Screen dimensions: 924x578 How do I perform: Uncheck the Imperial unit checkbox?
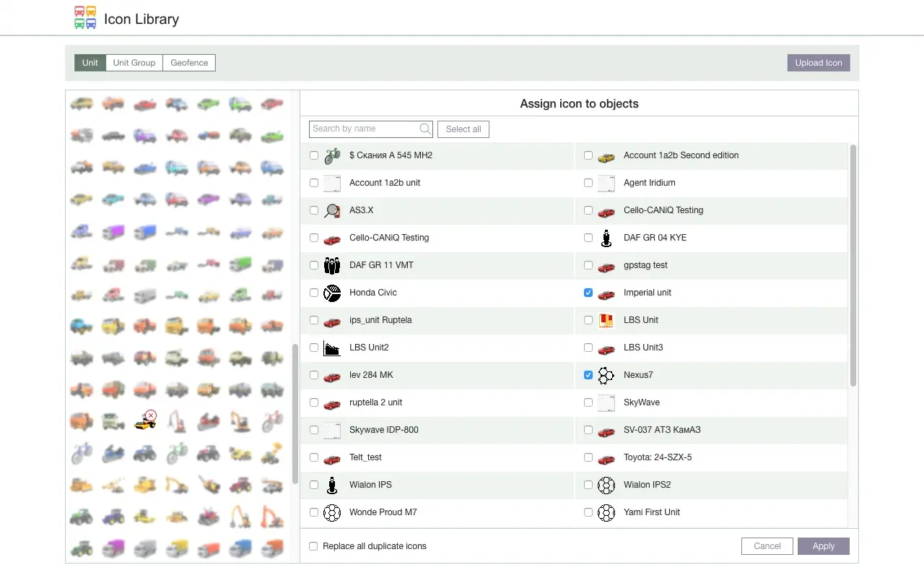pyautogui.click(x=588, y=293)
